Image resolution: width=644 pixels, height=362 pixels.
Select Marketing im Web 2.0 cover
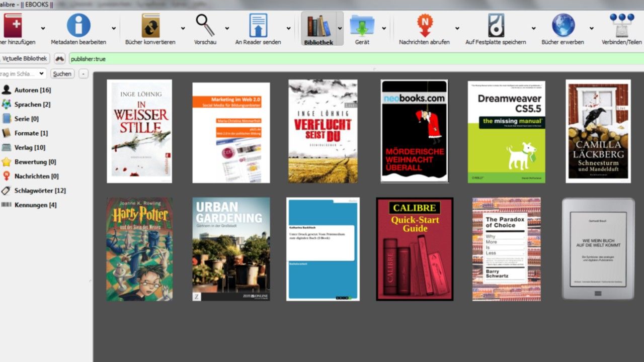pos(231,133)
